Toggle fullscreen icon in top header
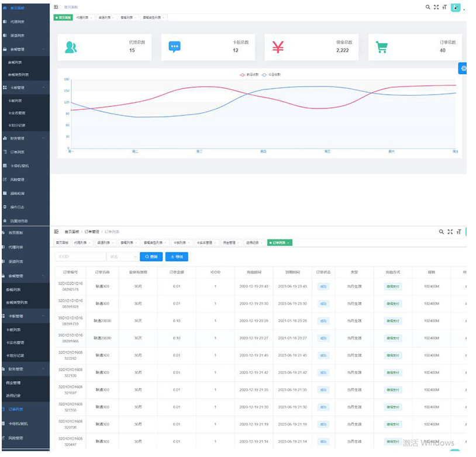Screen dimensions: 476x457 [436, 7]
